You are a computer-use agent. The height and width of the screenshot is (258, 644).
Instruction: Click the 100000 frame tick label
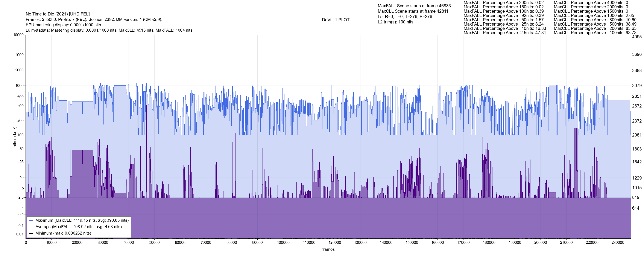[283, 243]
